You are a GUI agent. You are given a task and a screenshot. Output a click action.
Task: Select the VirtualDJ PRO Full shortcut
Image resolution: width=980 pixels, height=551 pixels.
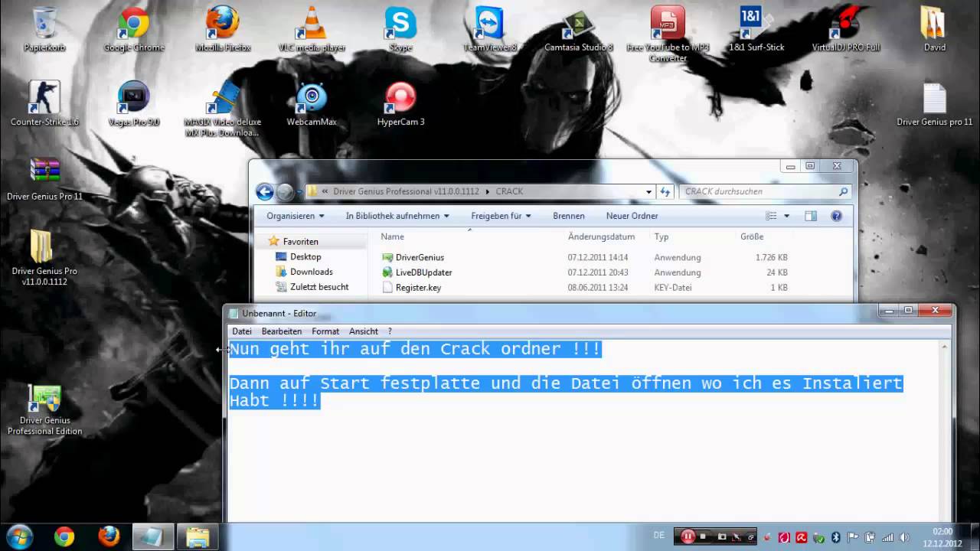(x=846, y=29)
